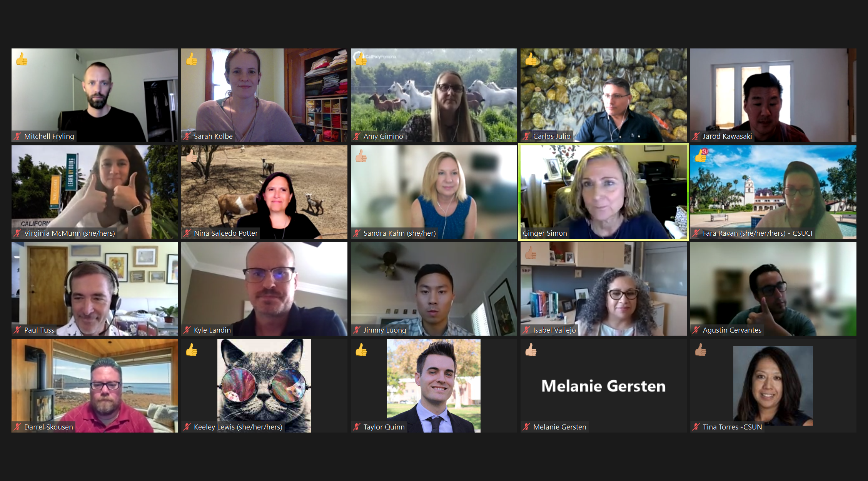Viewport: 868px width, 481px height.
Task: Select Amy Gimino's video tile
Action: click(434, 95)
